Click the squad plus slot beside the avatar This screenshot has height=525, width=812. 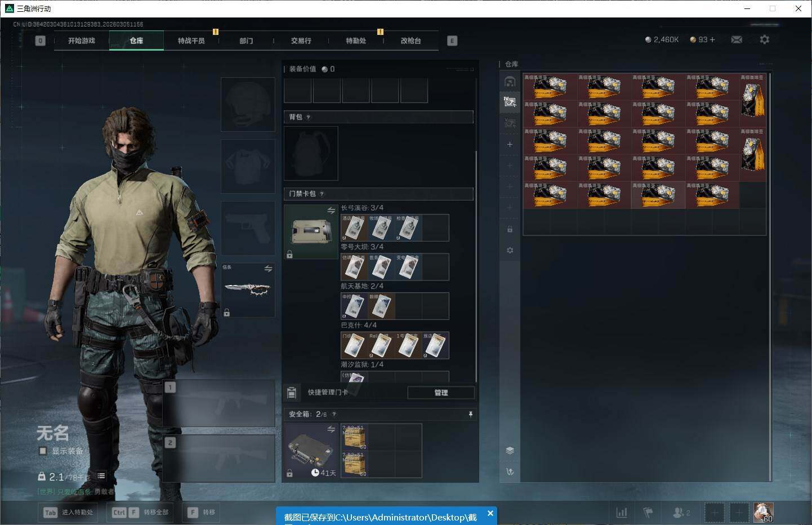click(739, 513)
